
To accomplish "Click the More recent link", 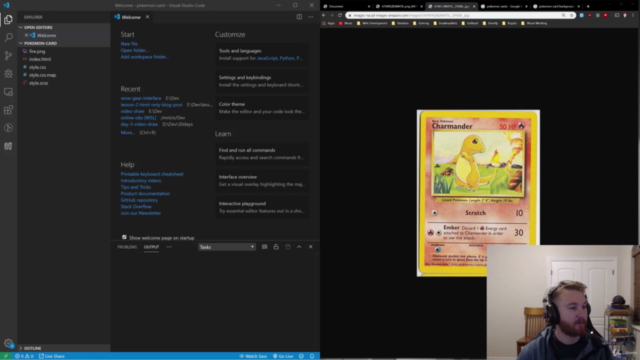I will coord(127,133).
